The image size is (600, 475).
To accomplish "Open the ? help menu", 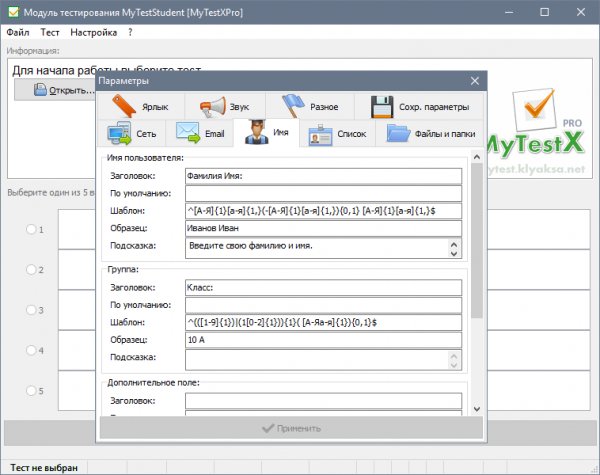I will 130,33.
